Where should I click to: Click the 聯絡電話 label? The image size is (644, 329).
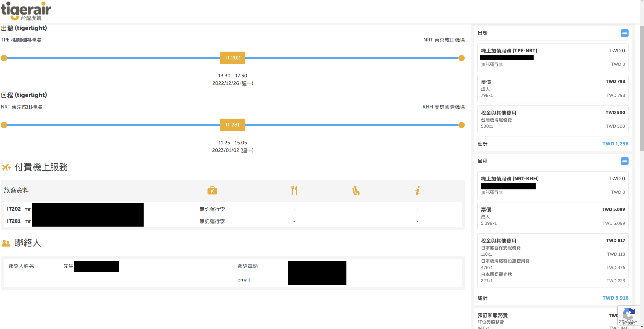[x=247, y=266]
